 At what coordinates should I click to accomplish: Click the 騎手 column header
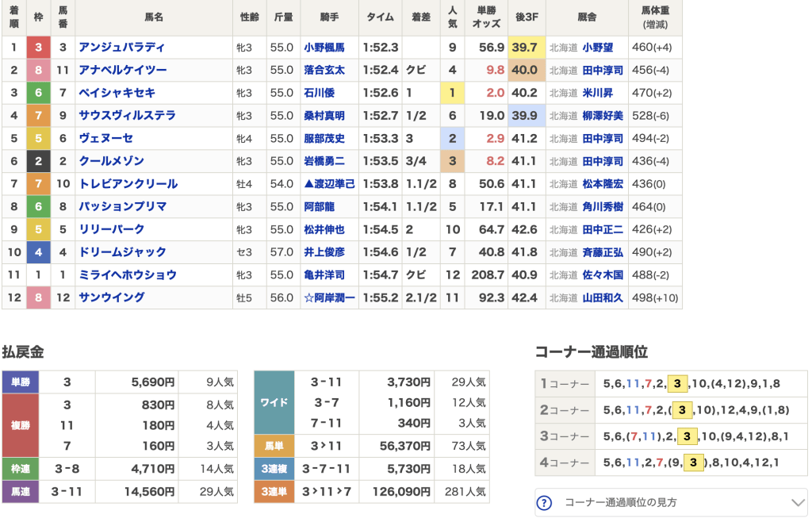point(329,17)
